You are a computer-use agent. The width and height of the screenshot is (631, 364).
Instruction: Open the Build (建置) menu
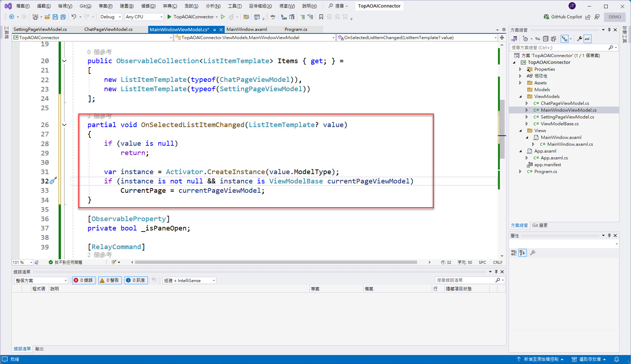127,6
